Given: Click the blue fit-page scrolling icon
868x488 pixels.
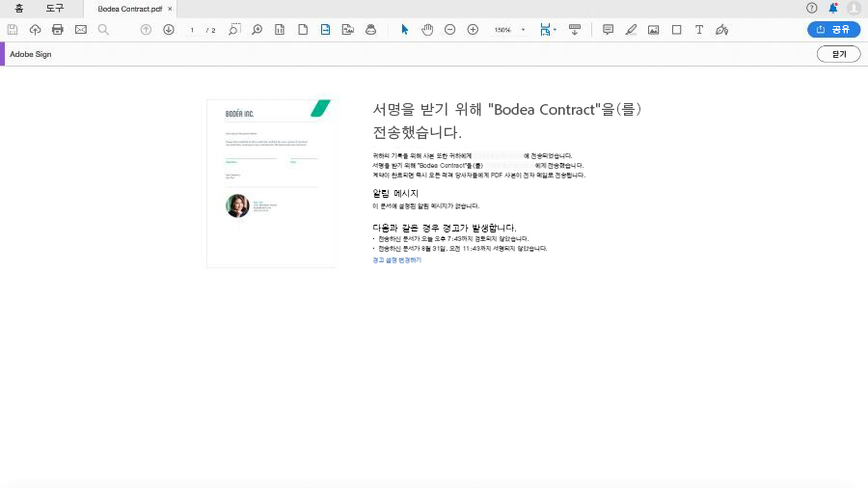Looking at the screenshot, I should pos(545,30).
